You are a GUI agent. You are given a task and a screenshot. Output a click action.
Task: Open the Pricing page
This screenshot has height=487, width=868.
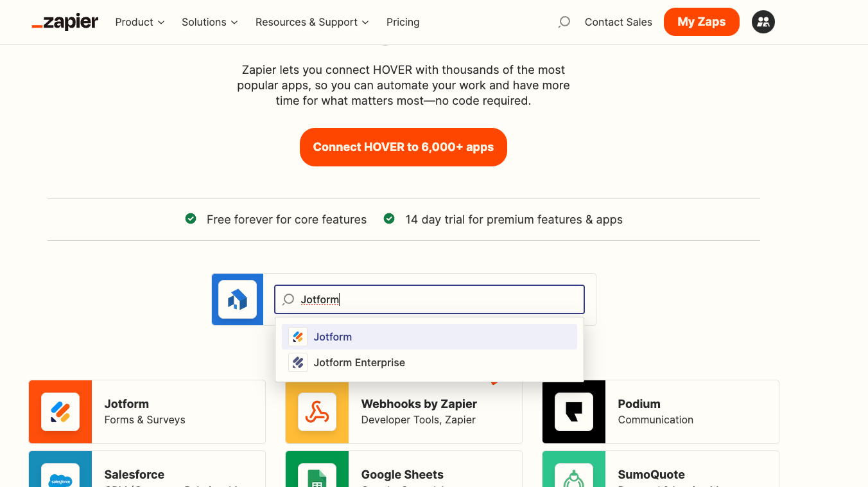point(403,22)
